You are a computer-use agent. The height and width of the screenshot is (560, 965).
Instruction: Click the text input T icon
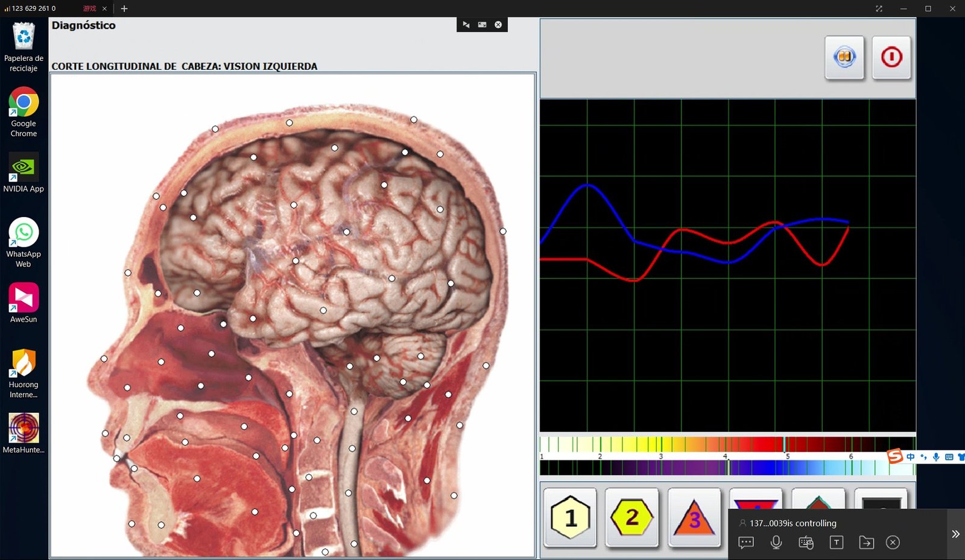coord(836,543)
